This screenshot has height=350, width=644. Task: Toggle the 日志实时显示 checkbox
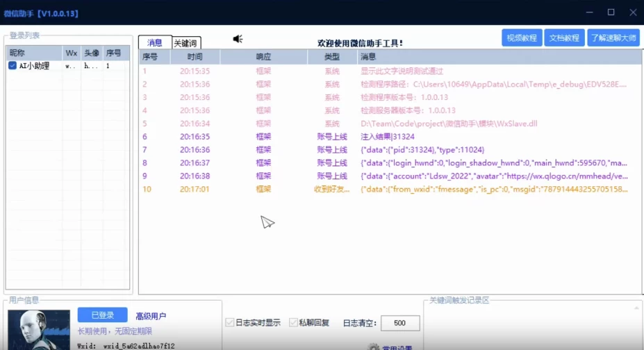click(230, 323)
